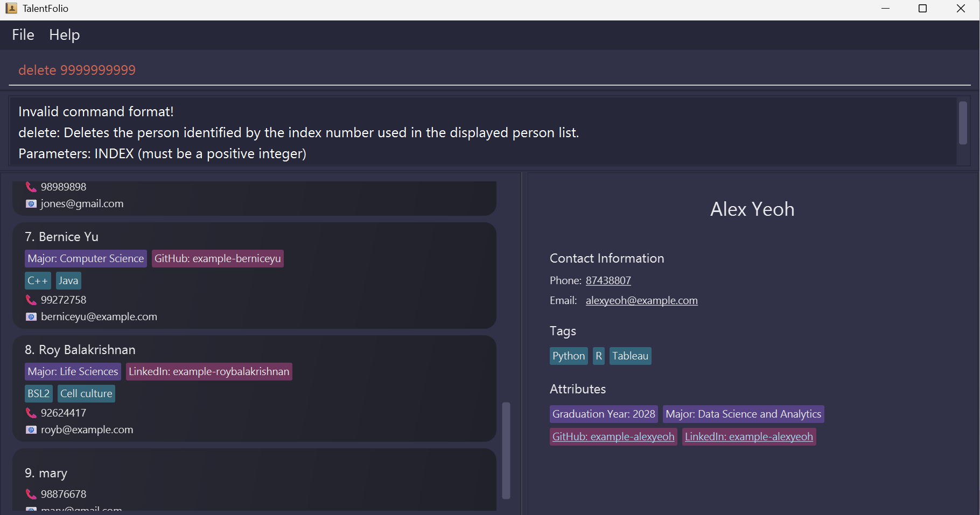This screenshot has height=515, width=980.
Task: Click the alexyeoh@example.com email link
Action: (642, 301)
